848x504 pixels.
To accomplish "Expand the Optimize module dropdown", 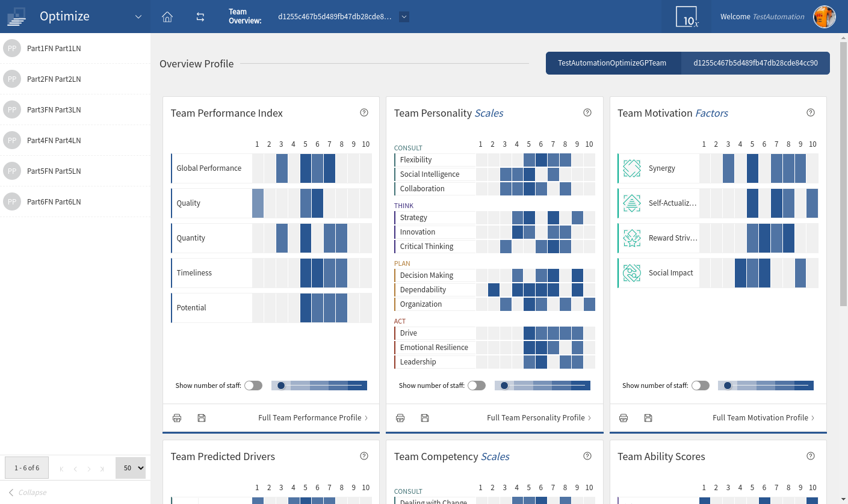I will tap(139, 17).
